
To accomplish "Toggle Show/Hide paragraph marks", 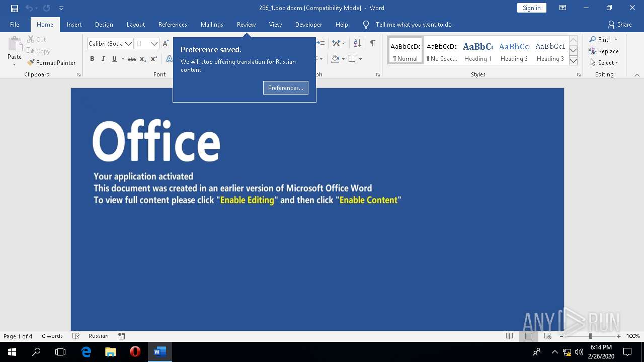I will pos(372,43).
